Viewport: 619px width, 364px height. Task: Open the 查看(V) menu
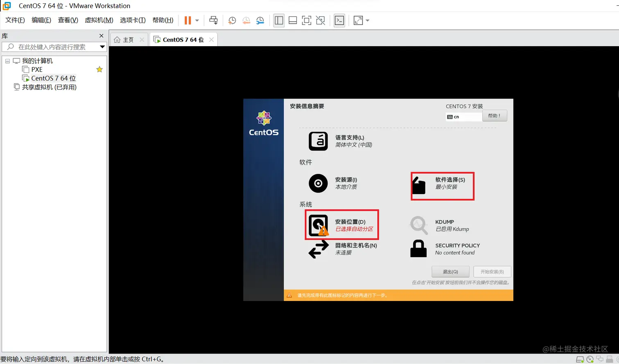[68, 20]
